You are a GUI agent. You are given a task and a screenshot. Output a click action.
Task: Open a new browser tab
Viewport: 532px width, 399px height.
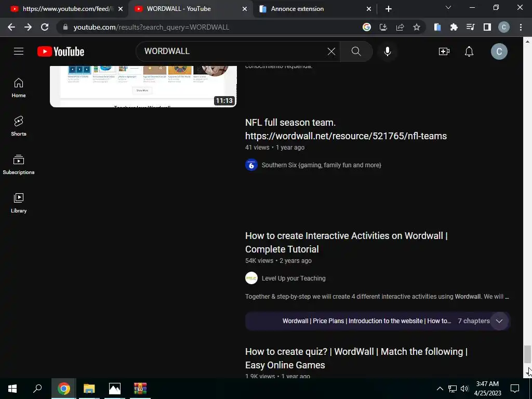tap(389, 9)
